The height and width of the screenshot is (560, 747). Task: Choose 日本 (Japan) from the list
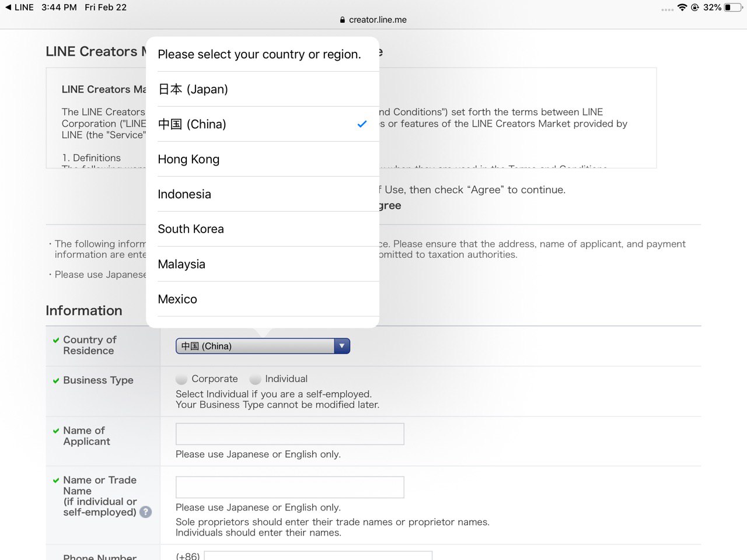click(x=263, y=89)
